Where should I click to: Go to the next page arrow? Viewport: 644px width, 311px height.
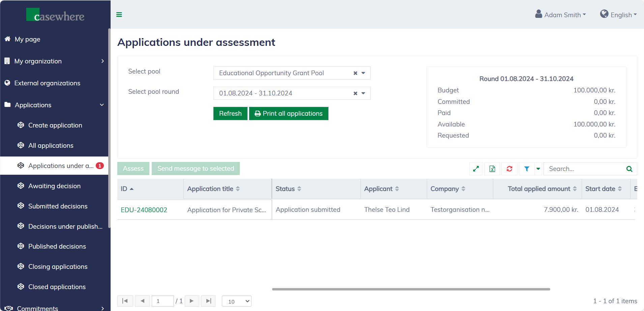coord(192,301)
